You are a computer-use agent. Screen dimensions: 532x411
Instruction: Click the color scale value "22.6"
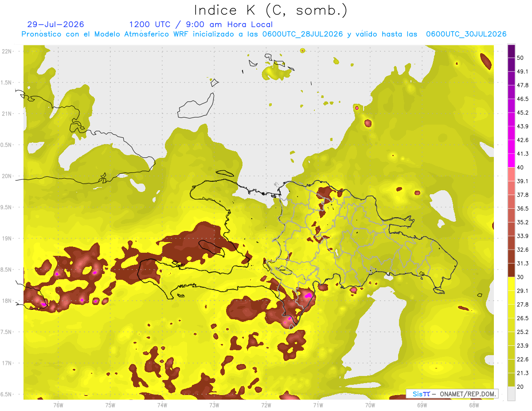(523, 360)
